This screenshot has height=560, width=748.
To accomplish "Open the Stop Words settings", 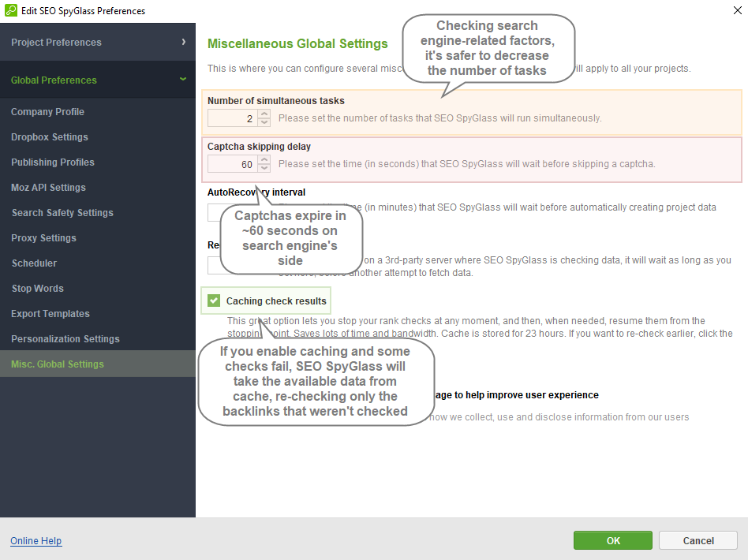I will 37,289.
